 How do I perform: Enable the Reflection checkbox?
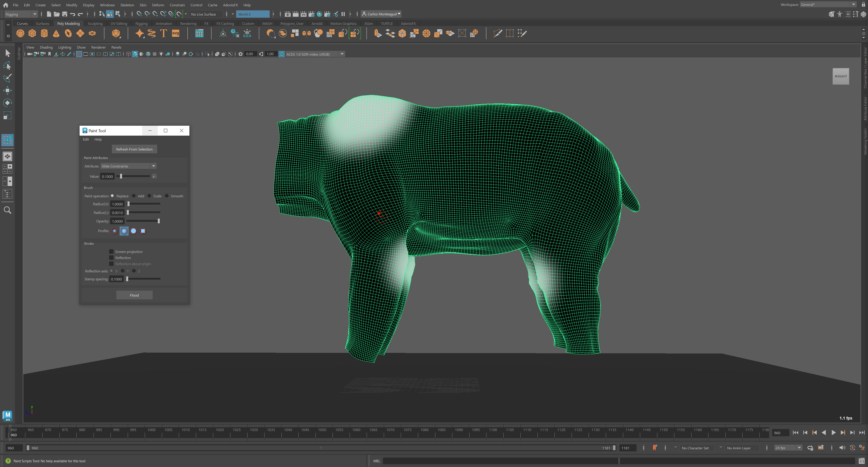111,257
